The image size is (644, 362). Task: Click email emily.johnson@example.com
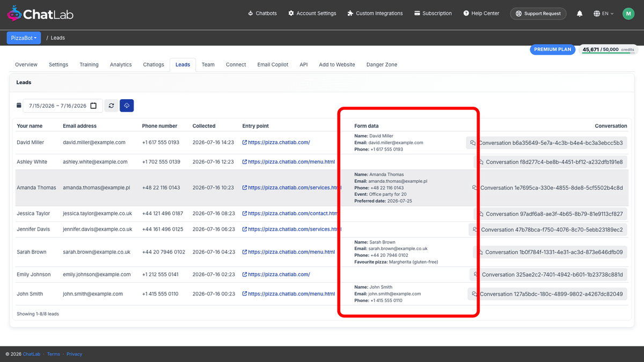(97, 275)
